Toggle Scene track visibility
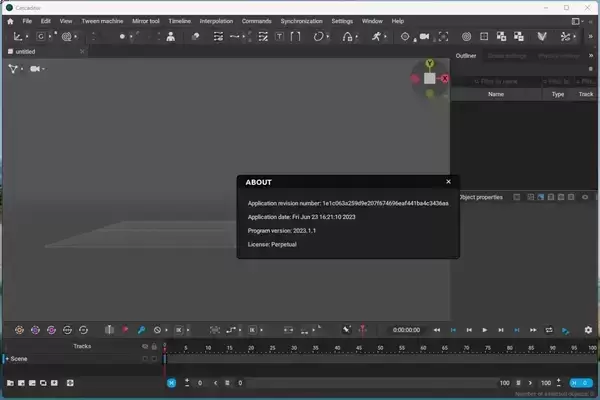Screen dimensions: 600x400 (x=144, y=358)
